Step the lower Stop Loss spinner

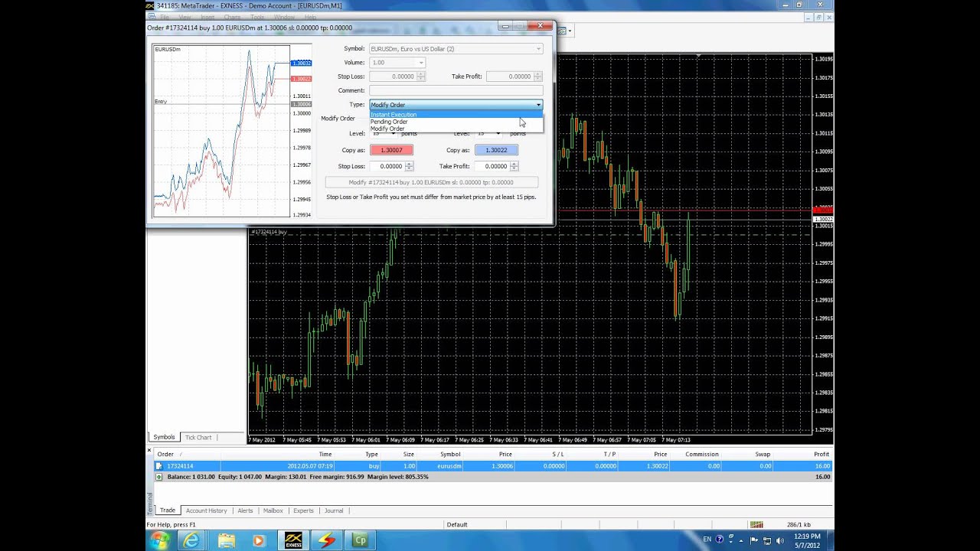click(x=409, y=166)
